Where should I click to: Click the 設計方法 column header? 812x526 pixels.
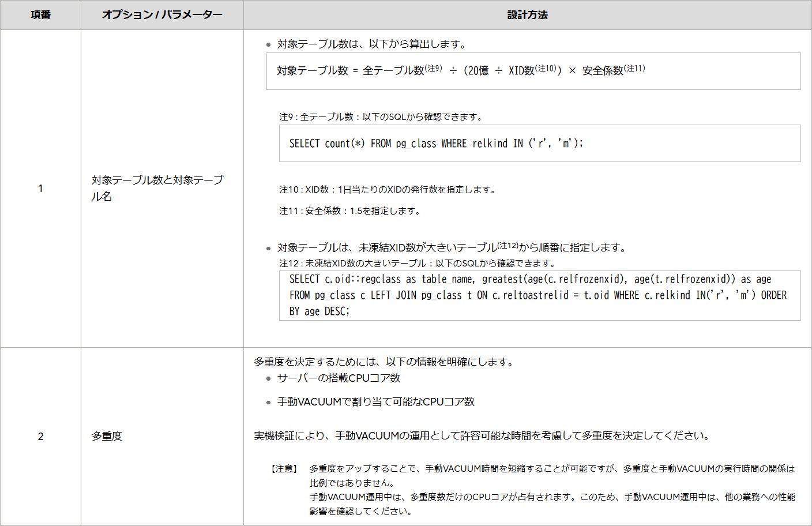[x=527, y=16]
